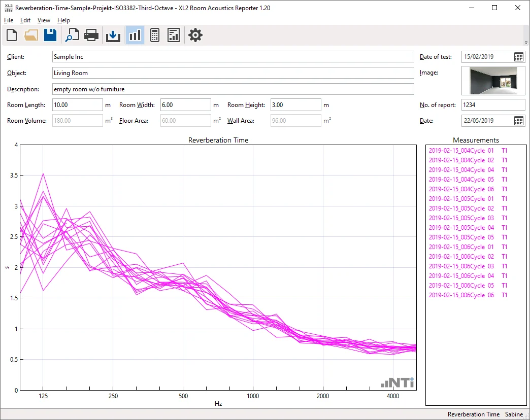Viewport: 530px width, 420px height.
Task: Open the File menu
Action: click(x=9, y=20)
